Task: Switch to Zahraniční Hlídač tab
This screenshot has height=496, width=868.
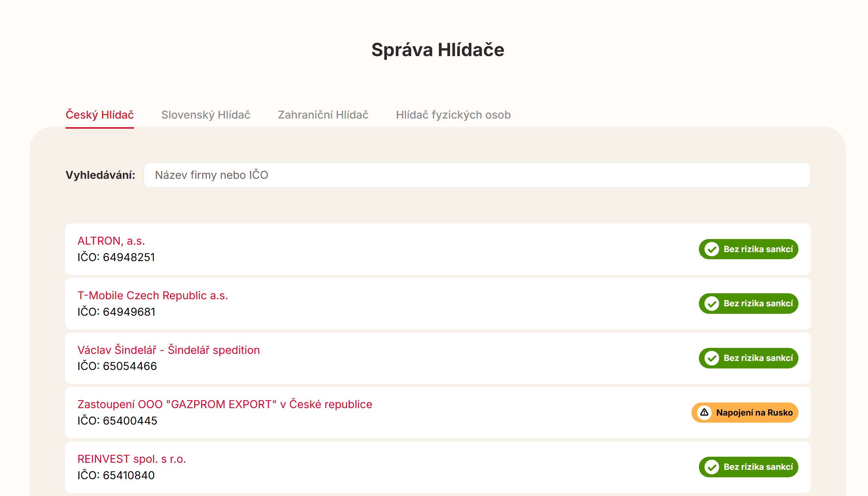Action: (323, 115)
